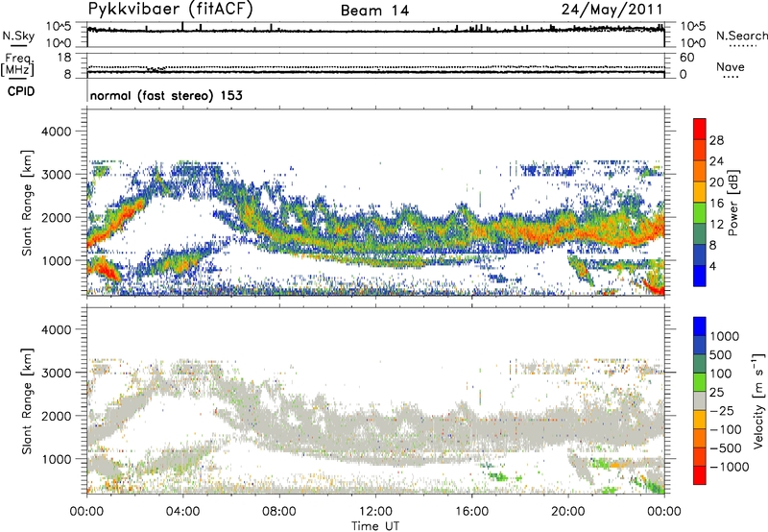Click the 24/May/2011 date text
The height and width of the screenshot is (532, 768).
click(612, 10)
